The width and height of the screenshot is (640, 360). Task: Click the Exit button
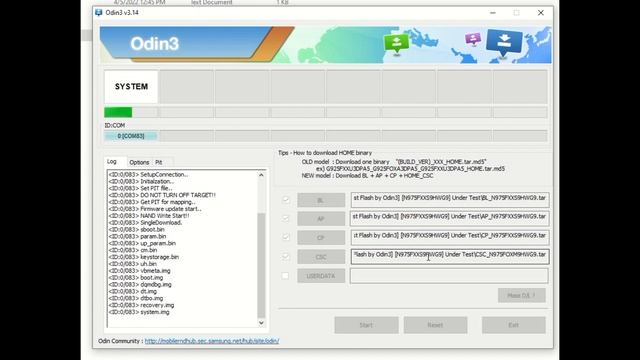click(513, 325)
